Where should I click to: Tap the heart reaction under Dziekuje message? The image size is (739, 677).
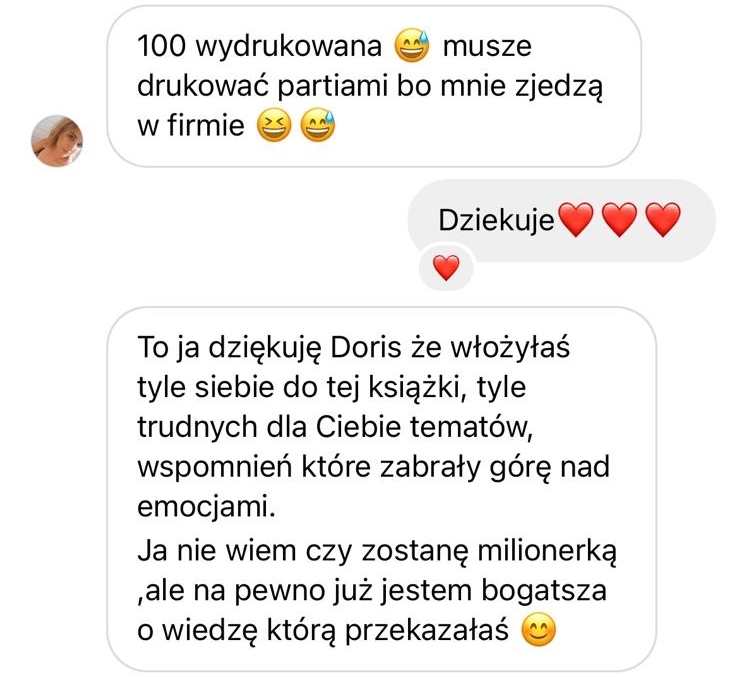(x=446, y=267)
